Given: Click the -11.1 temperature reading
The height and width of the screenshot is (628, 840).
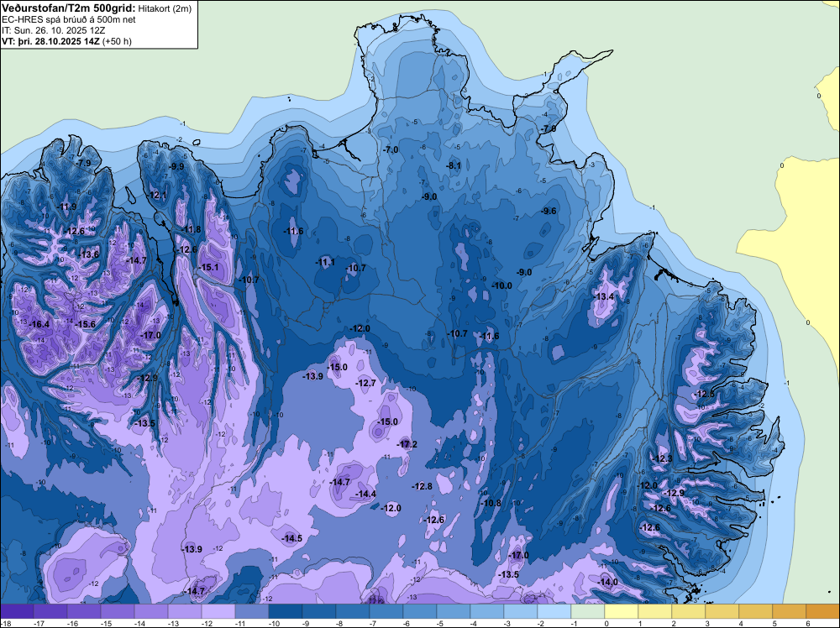Looking at the screenshot, I should [325, 262].
